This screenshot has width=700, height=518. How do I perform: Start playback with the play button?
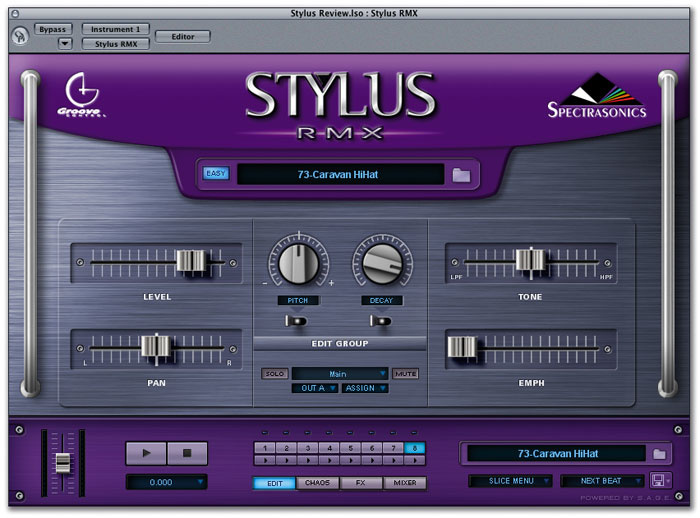point(146,453)
